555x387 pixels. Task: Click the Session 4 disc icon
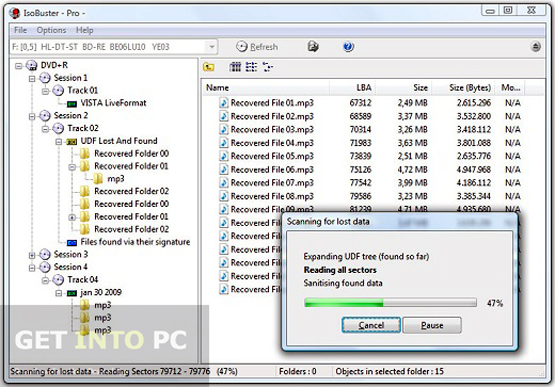pyautogui.click(x=45, y=267)
